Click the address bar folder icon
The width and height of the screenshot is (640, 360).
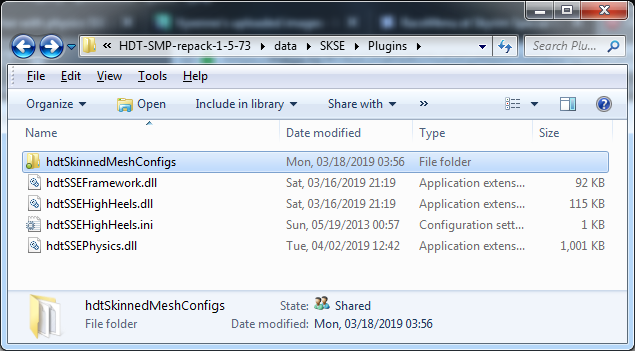(89, 46)
